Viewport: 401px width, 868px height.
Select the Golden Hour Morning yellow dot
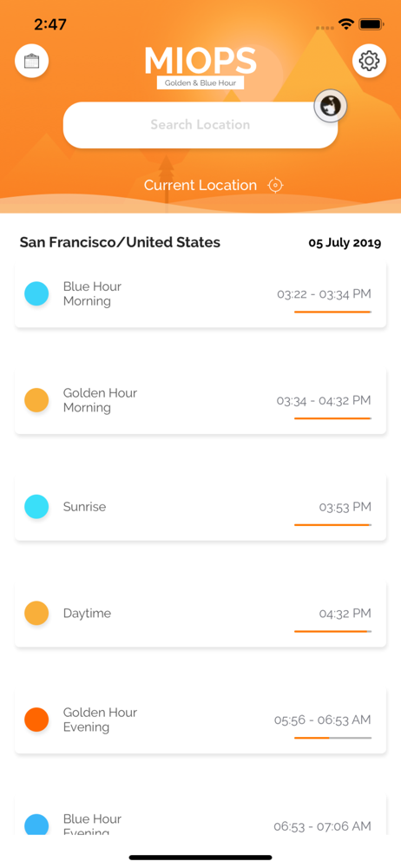tap(36, 399)
